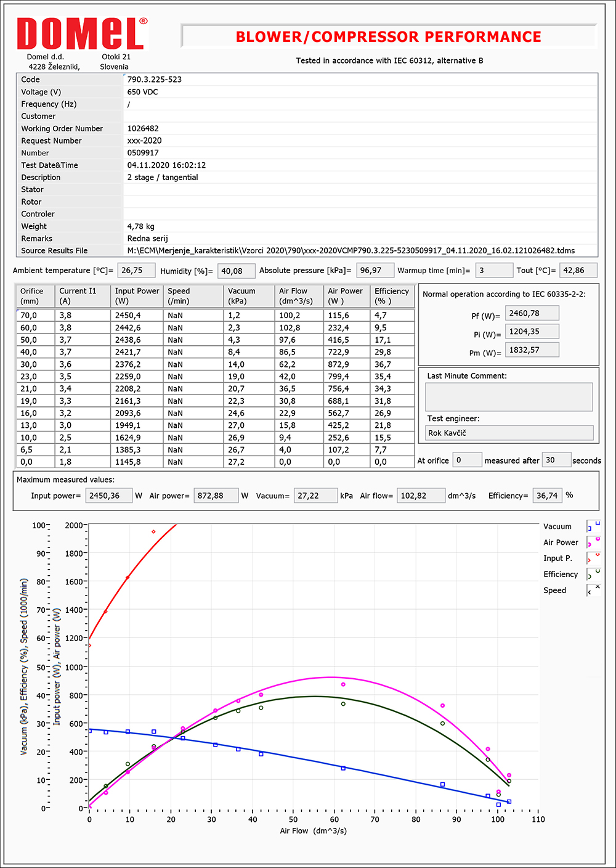This screenshot has height=868, width=616.
Task: Click the Source Results File path
Action: click(351, 251)
